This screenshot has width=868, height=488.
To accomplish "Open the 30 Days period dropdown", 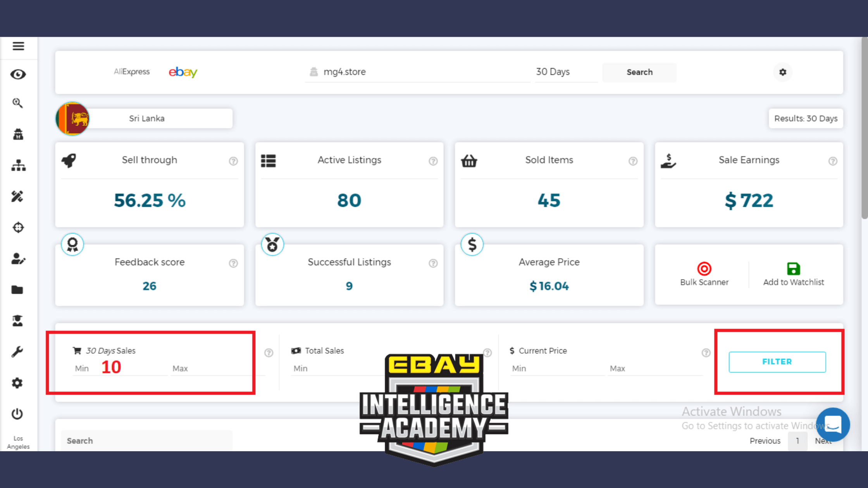I will [x=566, y=72].
